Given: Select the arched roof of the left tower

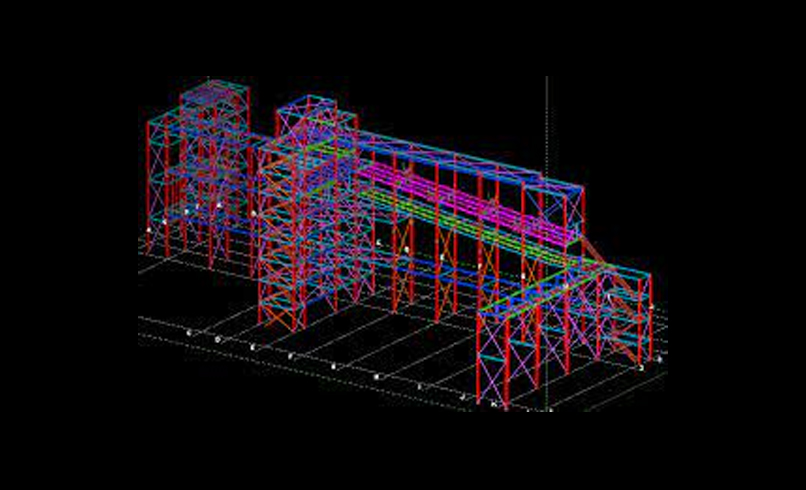Looking at the screenshot, I should pyautogui.click(x=214, y=91).
